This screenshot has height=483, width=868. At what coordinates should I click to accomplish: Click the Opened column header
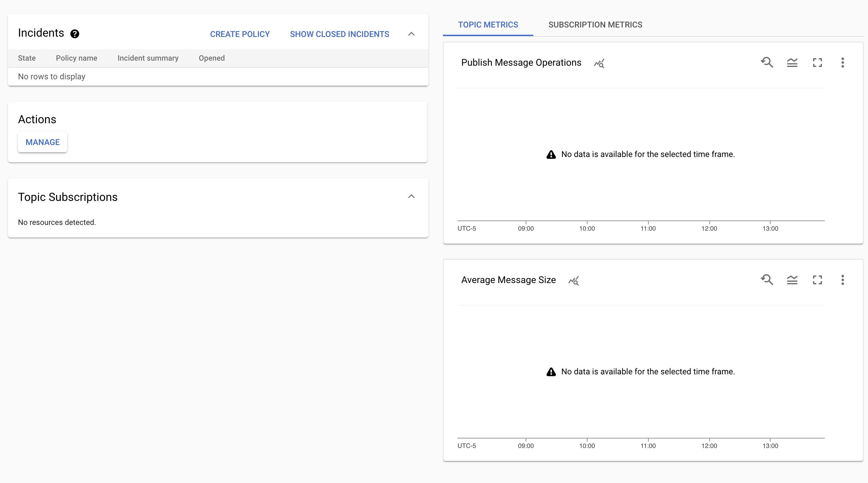tap(211, 58)
